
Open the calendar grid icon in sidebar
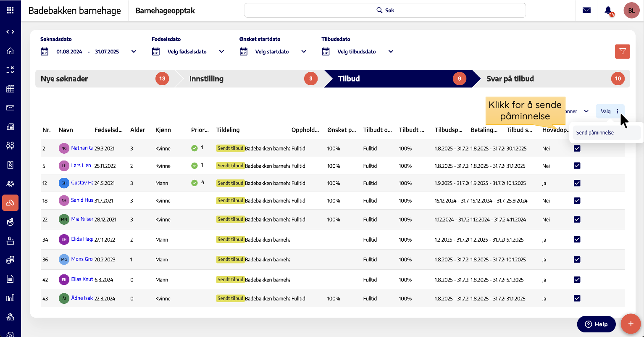[x=11, y=89]
